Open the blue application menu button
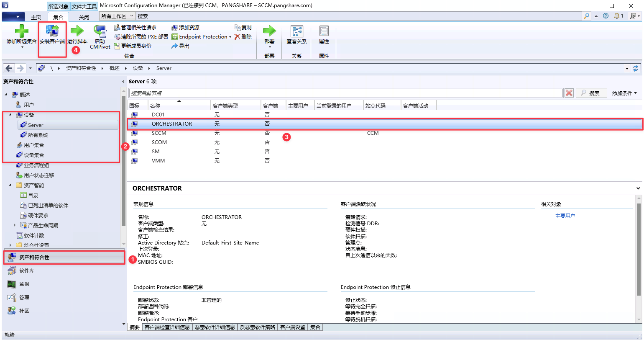This screenshot has width=644, height=340. coord(13,17)
